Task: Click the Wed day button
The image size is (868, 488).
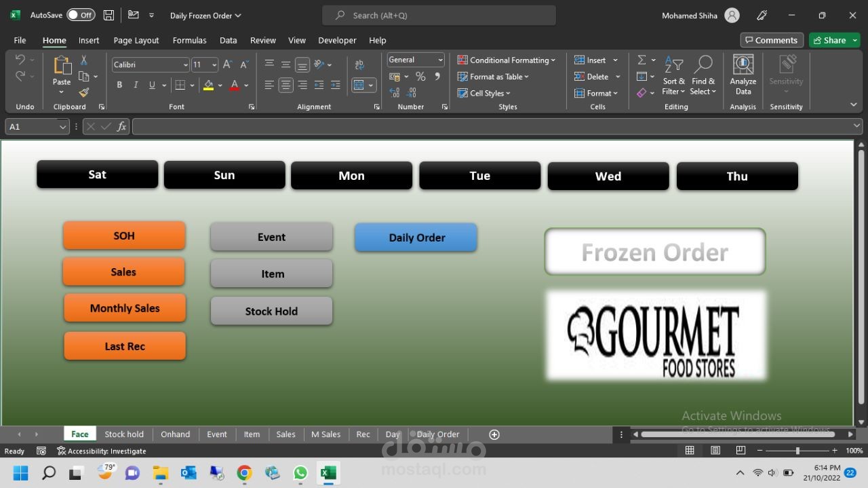Action: tap(608, 176)
